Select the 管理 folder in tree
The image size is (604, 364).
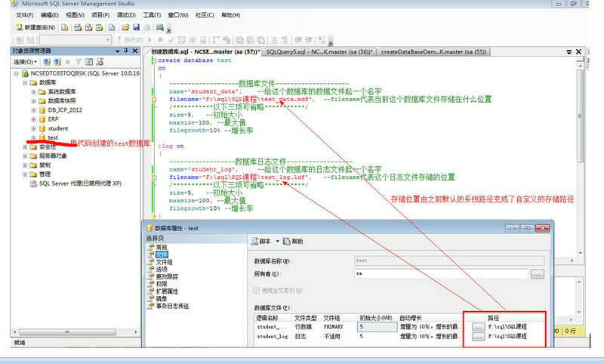point(45,174)
